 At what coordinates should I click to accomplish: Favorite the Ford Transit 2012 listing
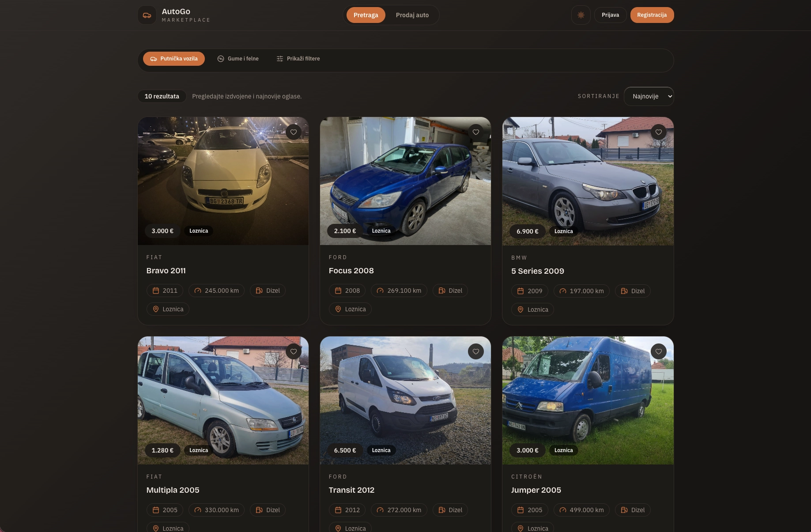pos(476,351)
